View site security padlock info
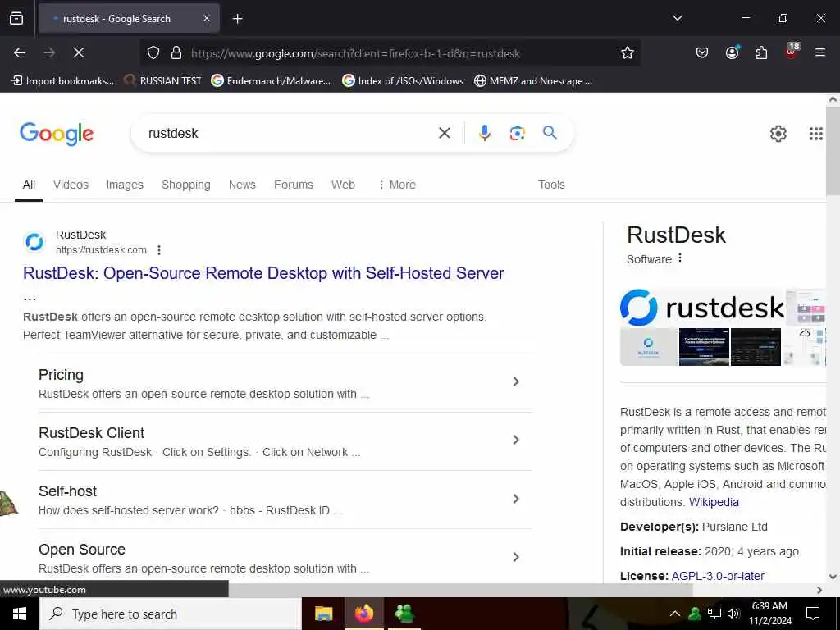The height and width of the screenshot is (630, 840). coord(176,53)
